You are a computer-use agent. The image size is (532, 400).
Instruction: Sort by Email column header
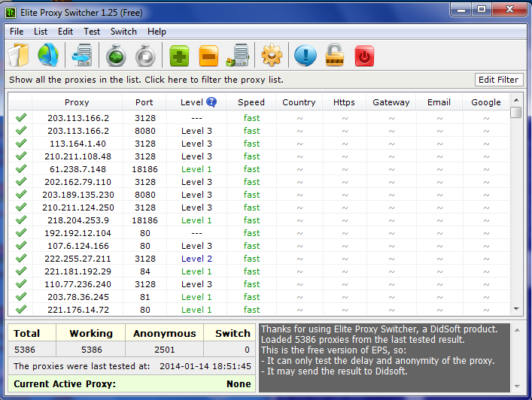439,102
